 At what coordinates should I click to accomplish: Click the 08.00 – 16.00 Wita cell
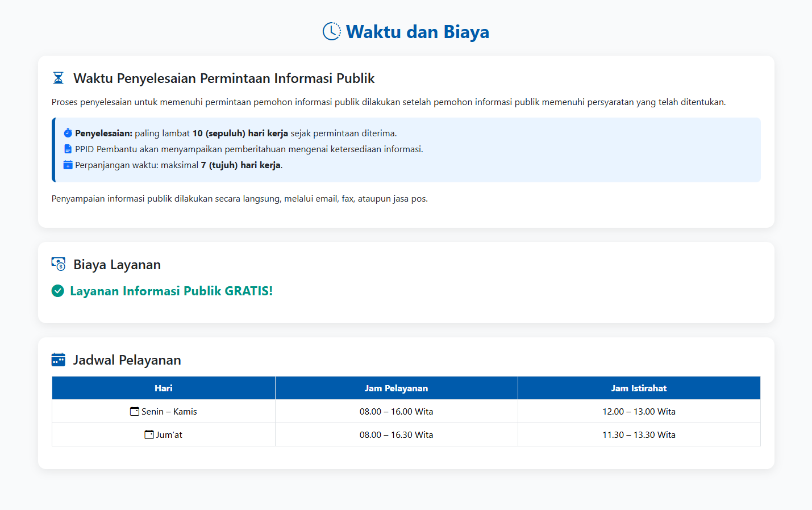coord(396,411)
